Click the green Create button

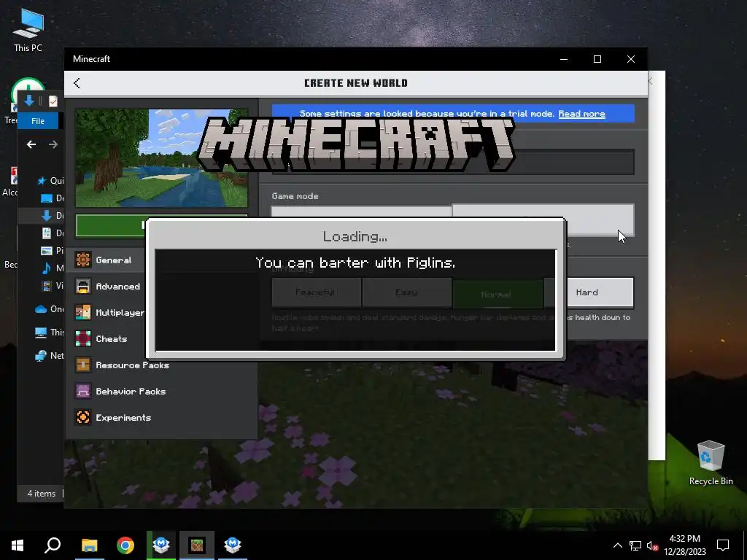pos(111,225)
